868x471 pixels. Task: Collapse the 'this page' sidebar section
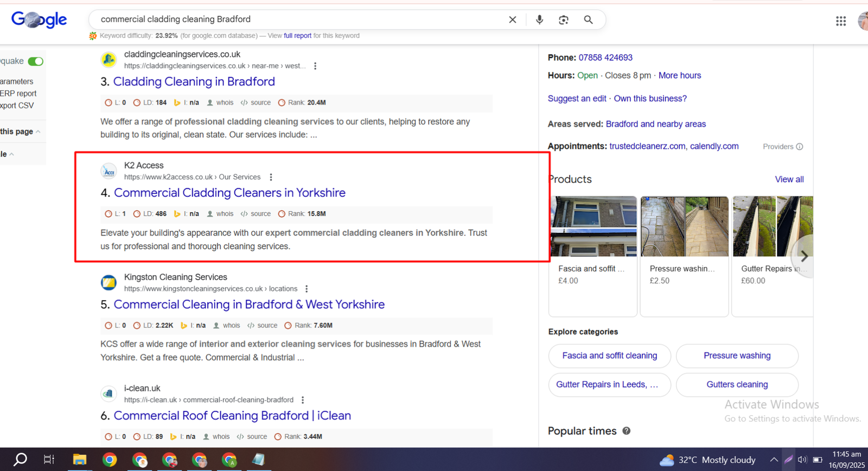tap(38, 132)
